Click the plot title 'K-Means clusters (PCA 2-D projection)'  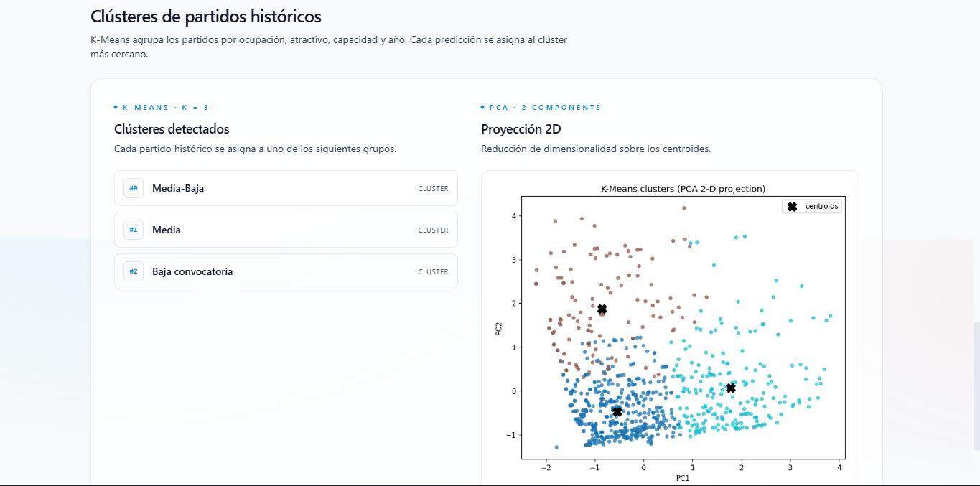click(683, 189)
